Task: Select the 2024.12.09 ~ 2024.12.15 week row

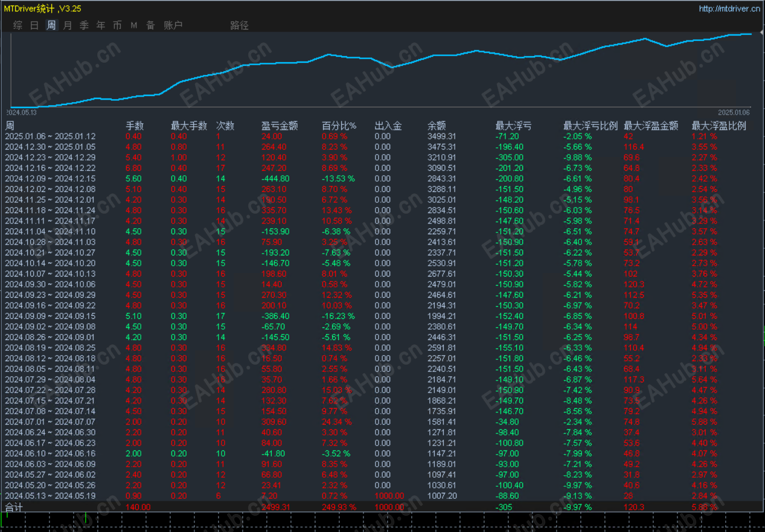Action: coord(382,179)
